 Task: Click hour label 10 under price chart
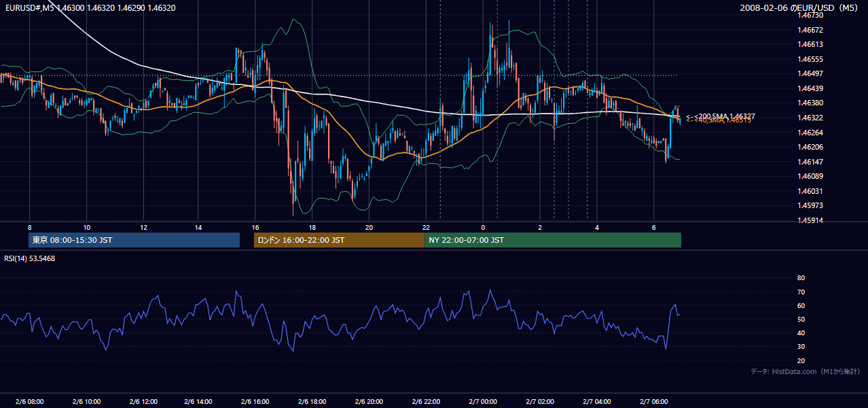tap(86, 227)
